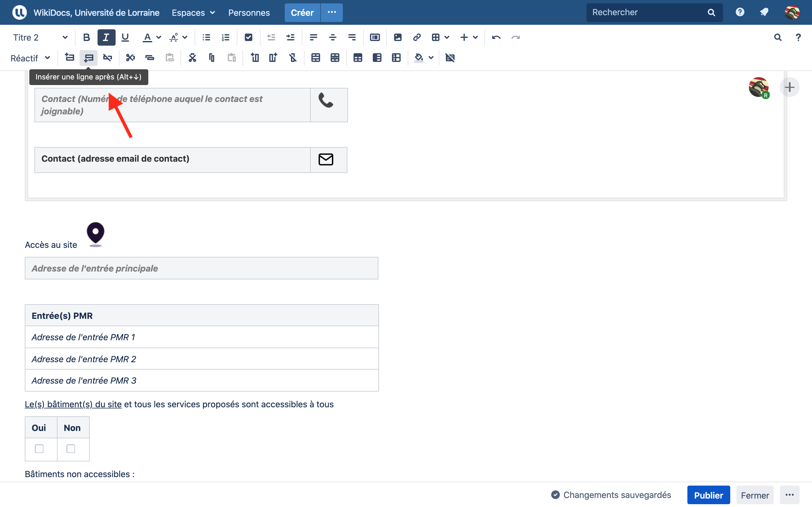812x507 pixels.
Task: Click the Créer button
Action: [302, 13]
